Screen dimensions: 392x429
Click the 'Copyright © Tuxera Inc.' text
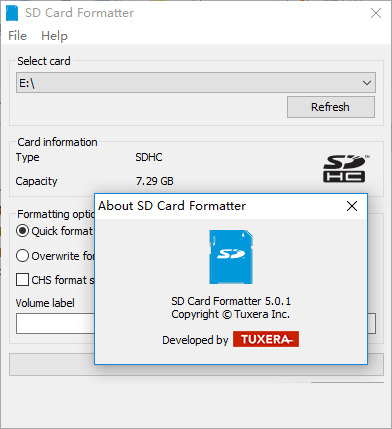coord(230,314)
